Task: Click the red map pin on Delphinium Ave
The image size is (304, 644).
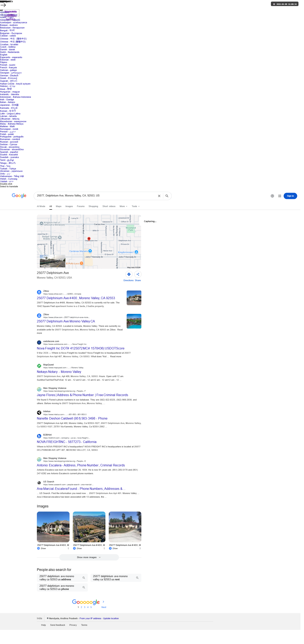Action: pos(89,239)
